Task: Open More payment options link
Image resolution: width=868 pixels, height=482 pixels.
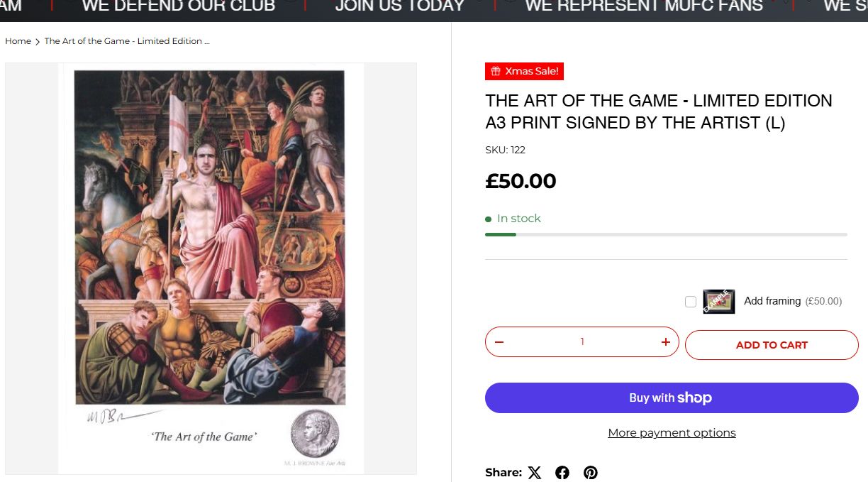Action: [x=672, y=433]
